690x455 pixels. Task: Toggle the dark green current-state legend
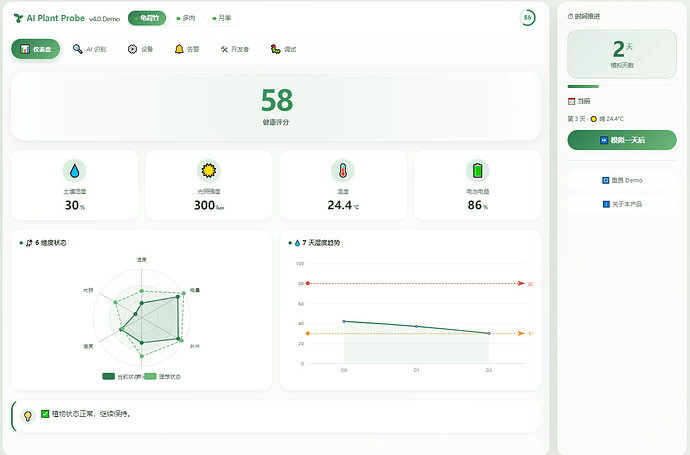coord(121,376)
